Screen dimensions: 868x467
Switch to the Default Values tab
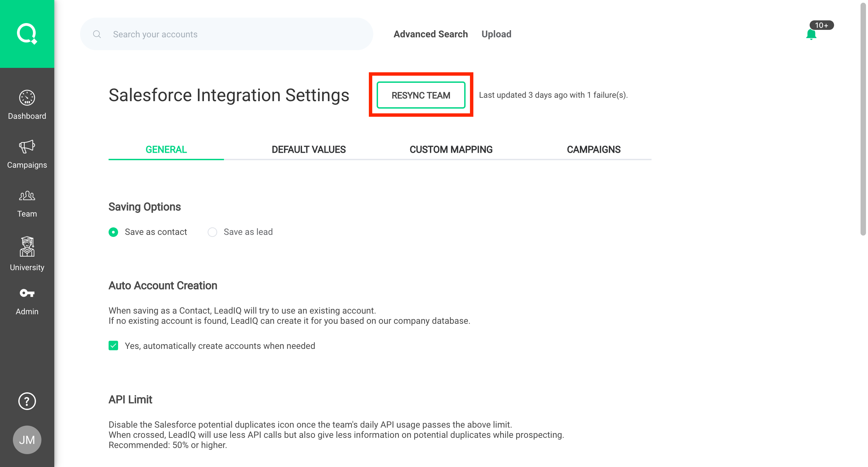[308, 150]
